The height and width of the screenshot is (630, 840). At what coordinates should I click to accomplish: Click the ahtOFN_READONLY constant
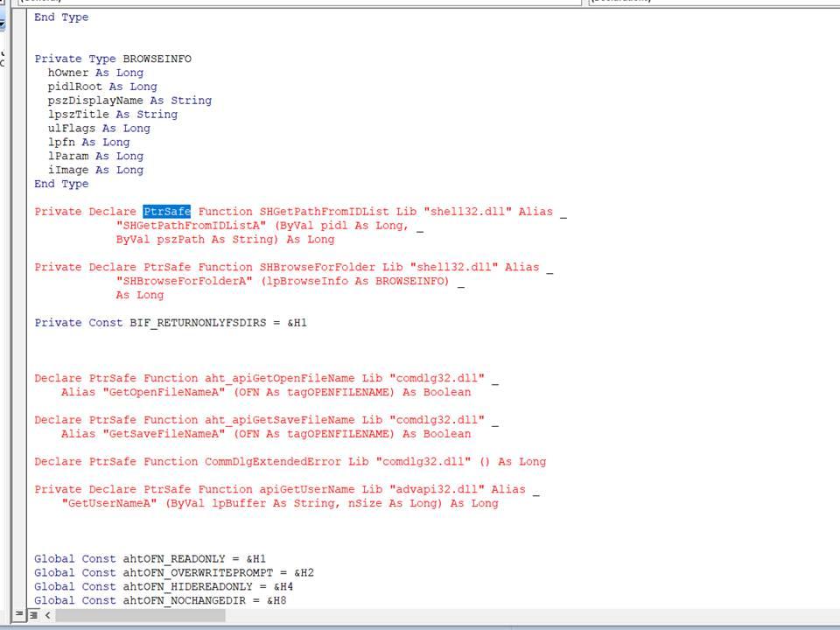[x=171, y=559]
